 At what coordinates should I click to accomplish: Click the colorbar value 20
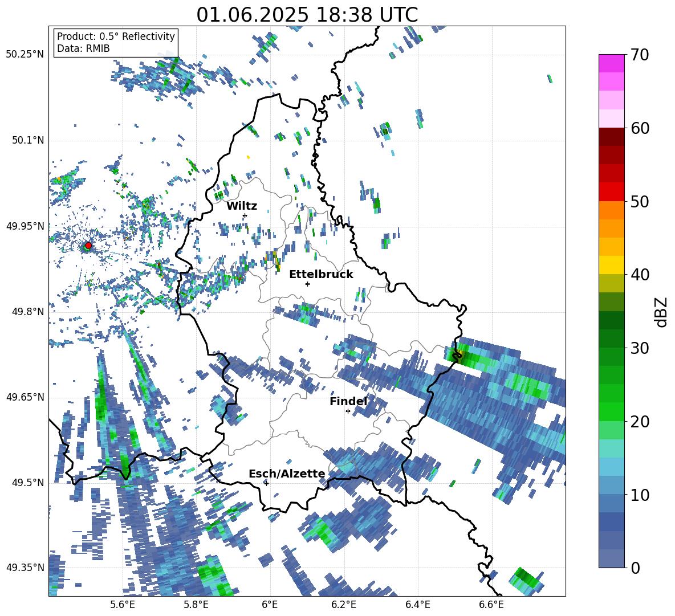coord(640,421)
